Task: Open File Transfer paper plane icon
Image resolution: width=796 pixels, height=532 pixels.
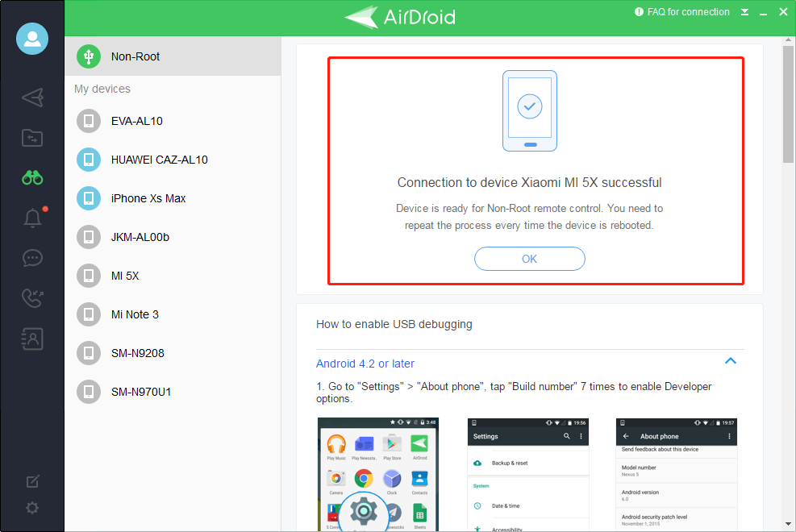Action: pyautogui.click(x=32, y=98)
